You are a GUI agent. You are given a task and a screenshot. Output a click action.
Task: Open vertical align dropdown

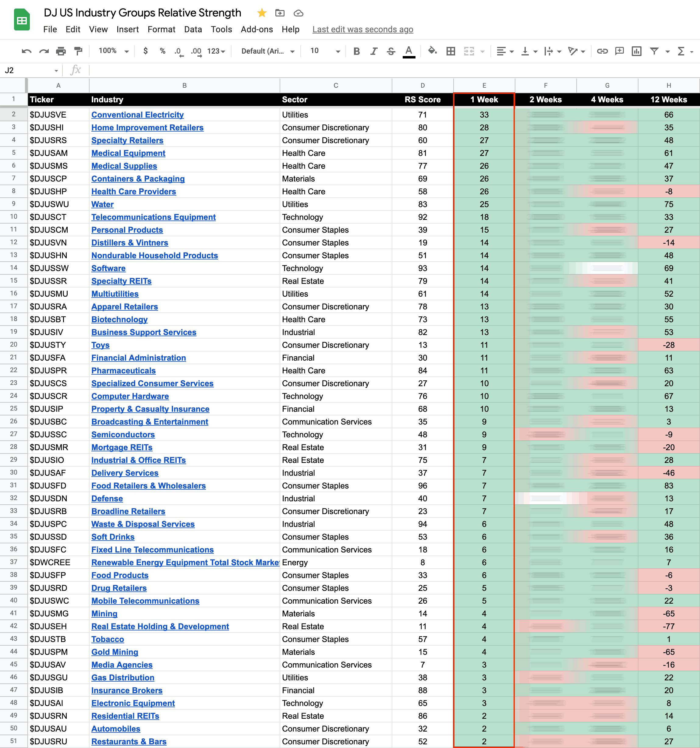[529, 51]
